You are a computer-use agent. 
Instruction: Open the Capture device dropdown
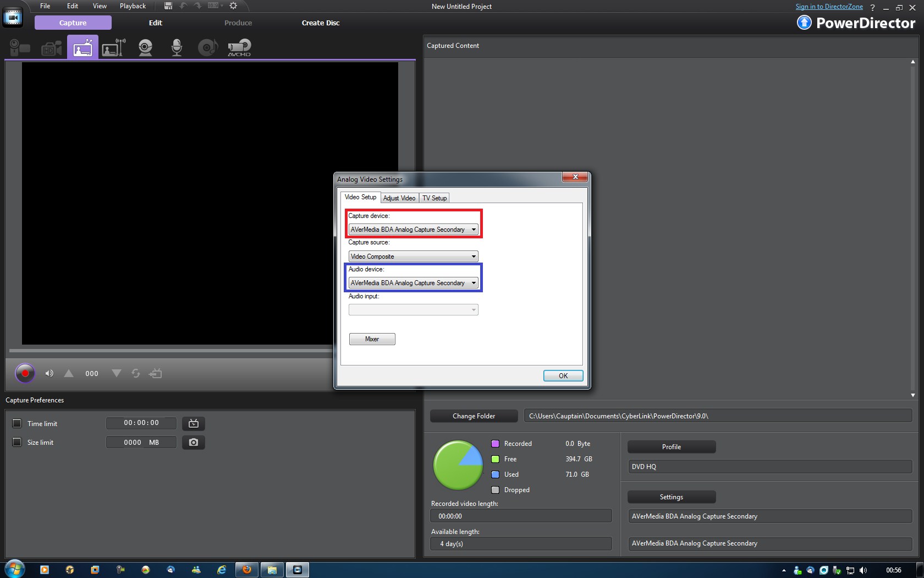[414, 230]
